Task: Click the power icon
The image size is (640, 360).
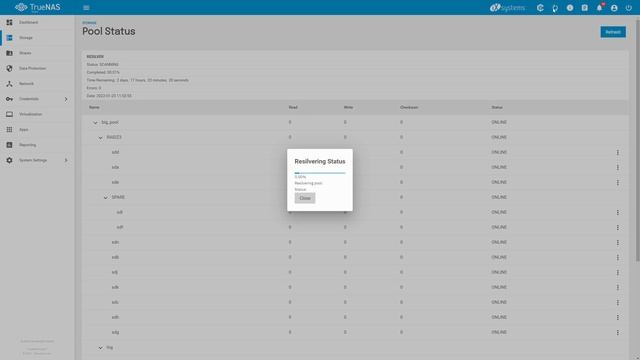Action: pos(629,8)
